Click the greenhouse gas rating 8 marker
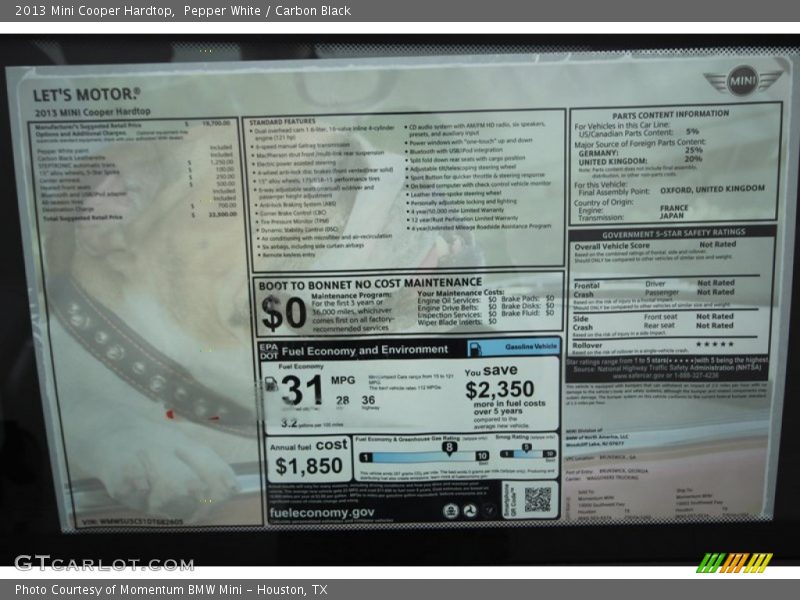This screenshot has height=600, width=800. (449, 447)
